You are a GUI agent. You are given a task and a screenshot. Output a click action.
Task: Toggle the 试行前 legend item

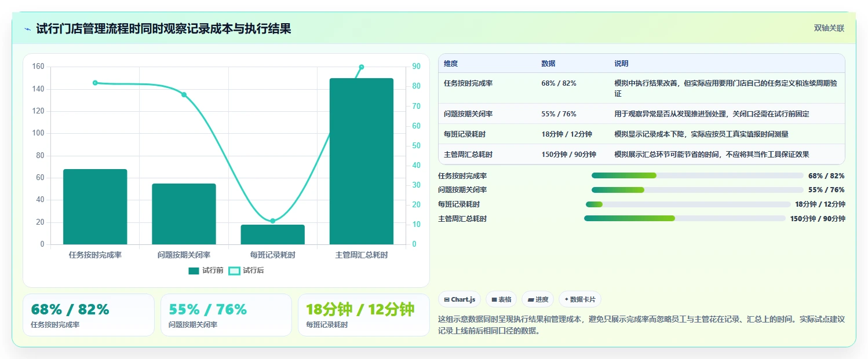click(206, 270)
